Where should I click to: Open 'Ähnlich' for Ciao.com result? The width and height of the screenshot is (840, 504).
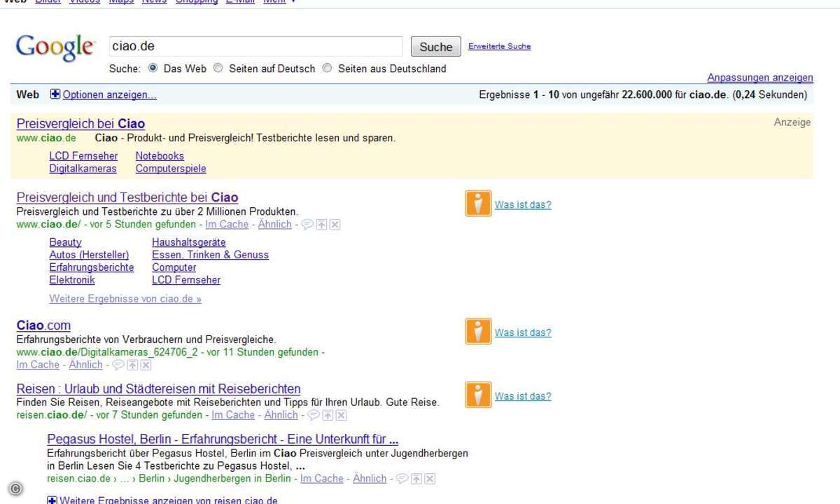86,365
